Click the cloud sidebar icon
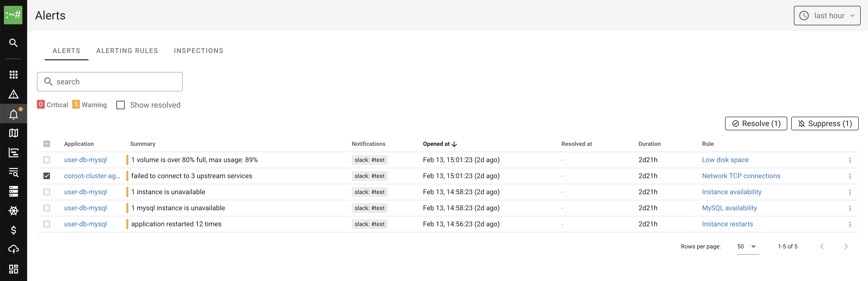Image resolution: width=868 pixels, height=281 pixels. click(x=13, y=249)
